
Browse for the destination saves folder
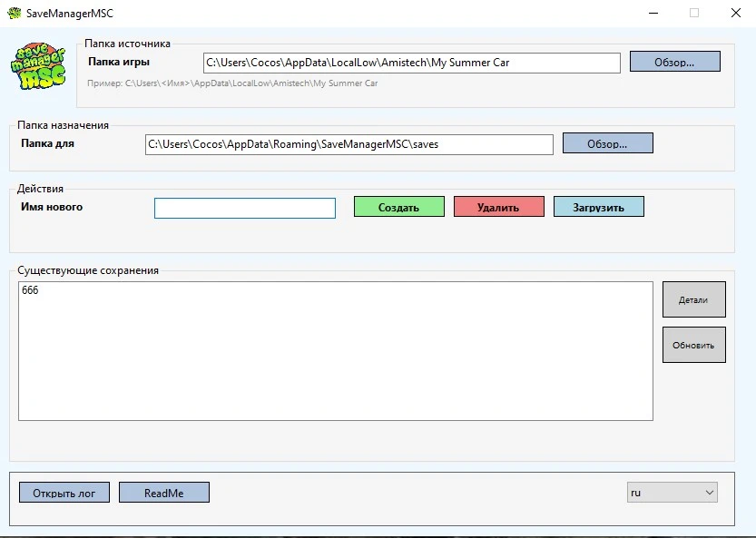607,143
